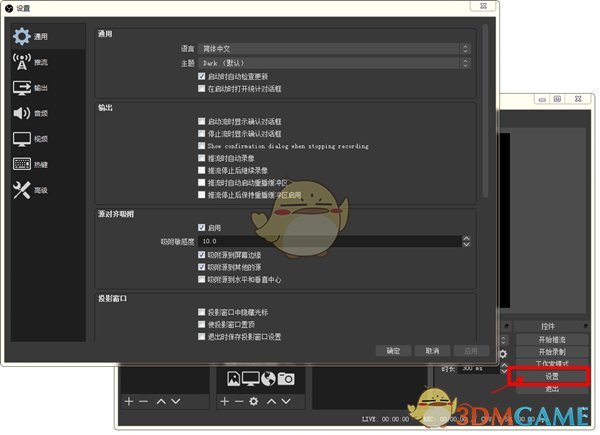Enable 吸附源到水平和垂直中心 checkbox
Image resolution: width=600 pixels, height=435 pixels.
click(x=202, y=279)
